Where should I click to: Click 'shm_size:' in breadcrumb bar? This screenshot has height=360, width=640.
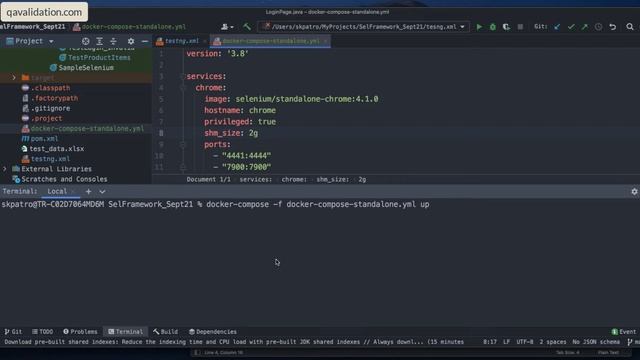(x=332, y=180)
